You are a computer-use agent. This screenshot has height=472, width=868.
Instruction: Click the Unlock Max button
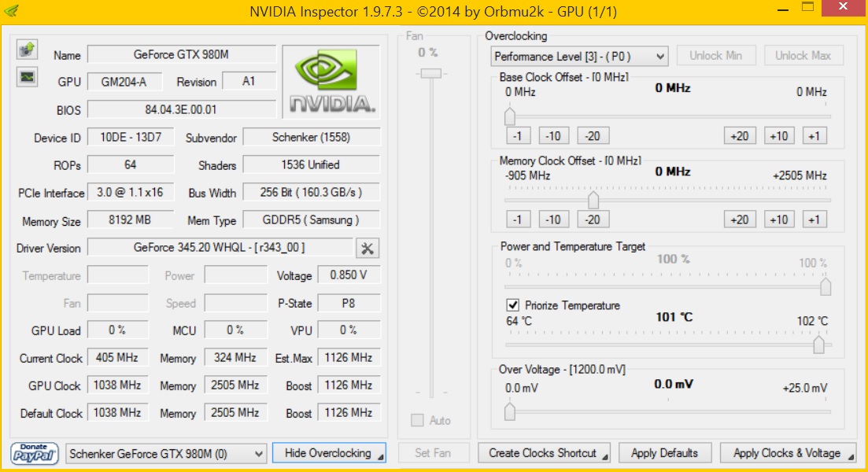803,56
